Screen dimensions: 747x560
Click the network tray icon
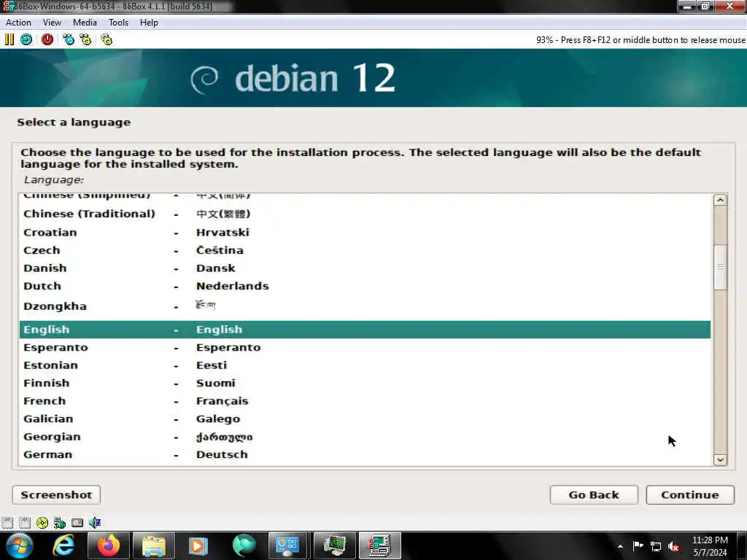656,547
